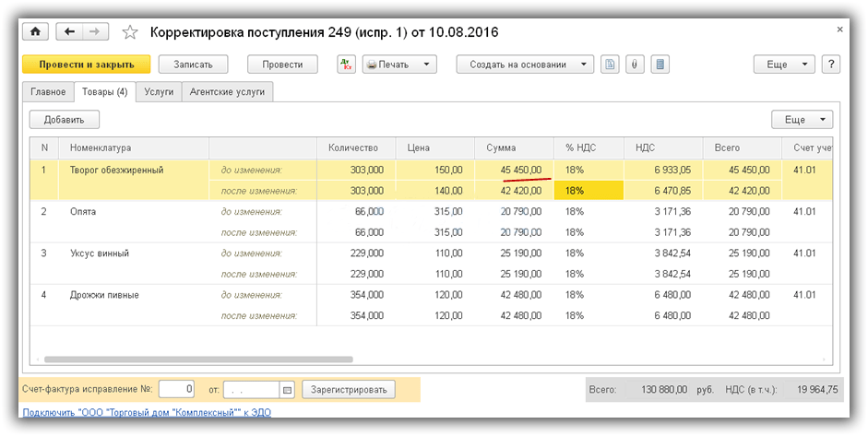Add document to favorites star

129,32
